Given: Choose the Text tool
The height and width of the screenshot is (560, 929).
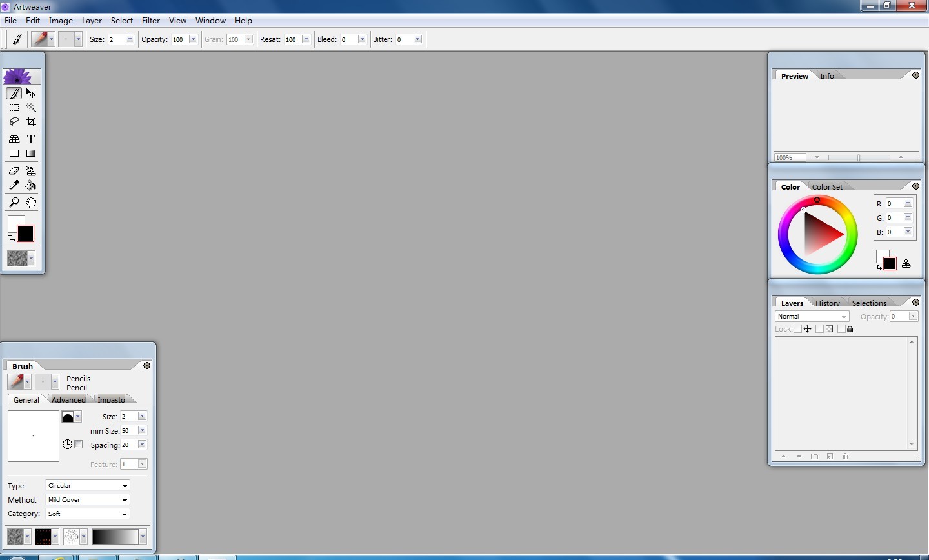Looking at the screenshot, I should point(30,139).
